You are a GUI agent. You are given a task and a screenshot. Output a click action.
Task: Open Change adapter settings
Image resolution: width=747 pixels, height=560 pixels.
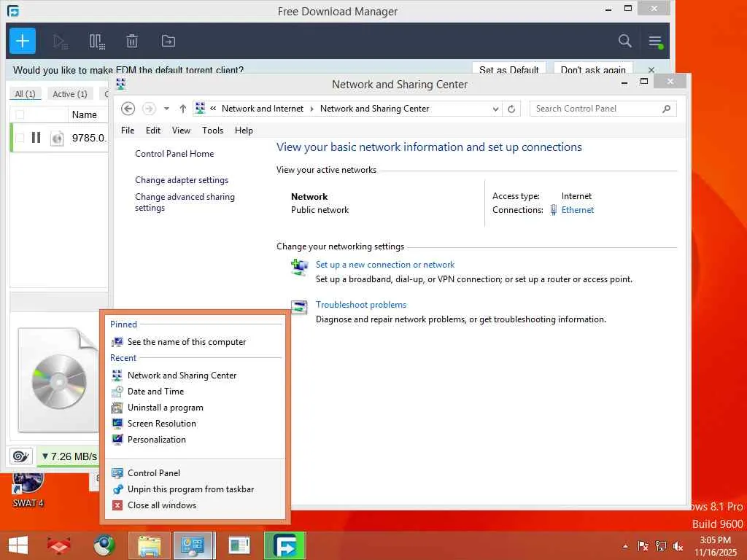pyautogui.click(x=182, y=180)
